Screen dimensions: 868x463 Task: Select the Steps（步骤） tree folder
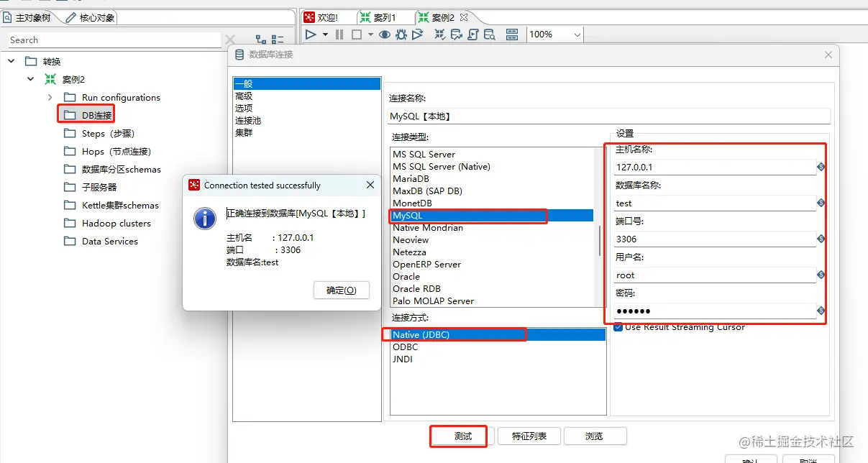click(x=99, y=133)
